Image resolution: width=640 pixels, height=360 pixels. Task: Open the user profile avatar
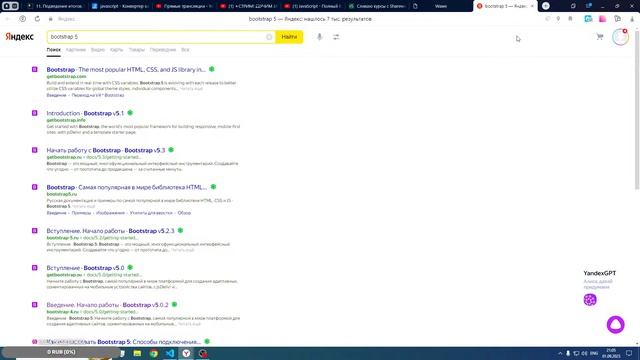pos(620,37)
